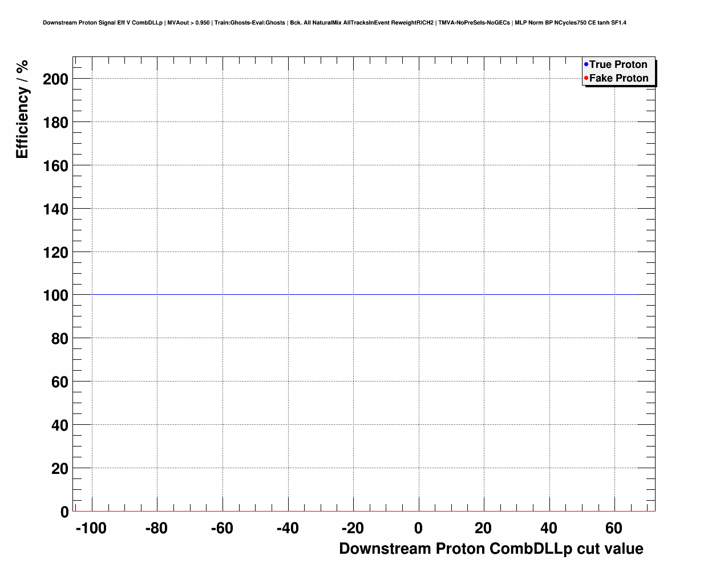Click the y-axis label 180
728x568 pixels.
pyautogui.click(x=55, y=123)
